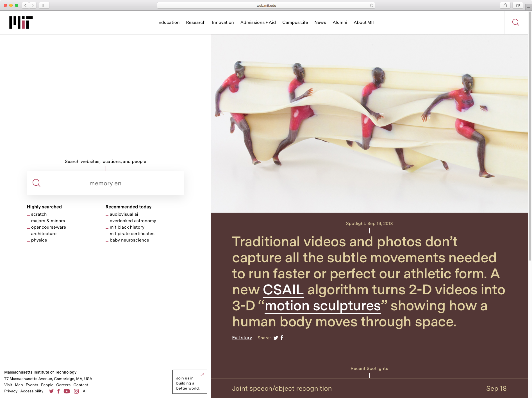Image resolution: width=532 pixels, height=398 pixels.
Task: Click the 'Join us in building' box
Action: coord(190,382)
